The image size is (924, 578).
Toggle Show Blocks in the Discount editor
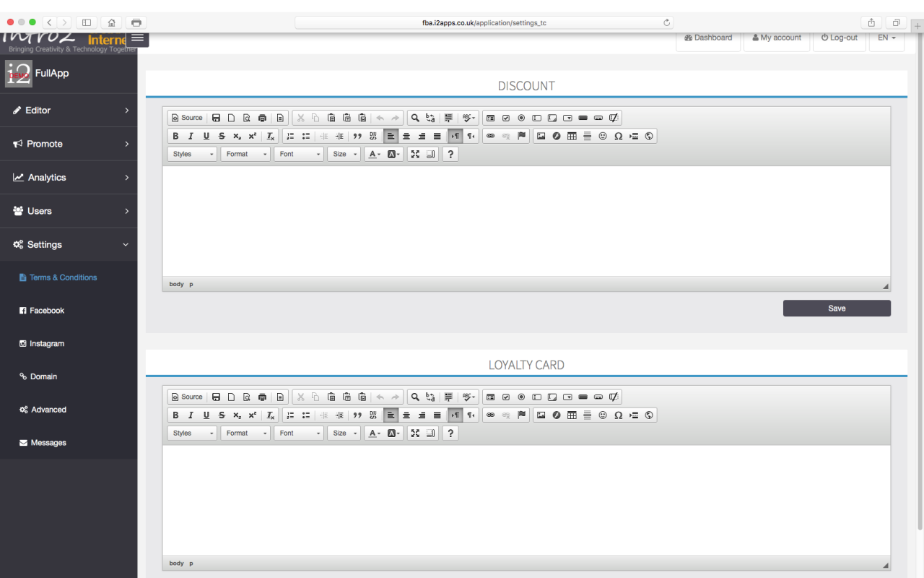coord(431,154)
